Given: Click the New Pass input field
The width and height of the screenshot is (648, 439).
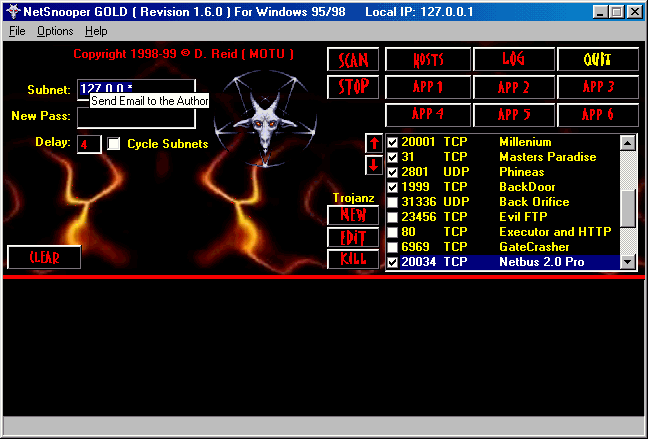Looking at the screenshot, I should click(136, 118).
